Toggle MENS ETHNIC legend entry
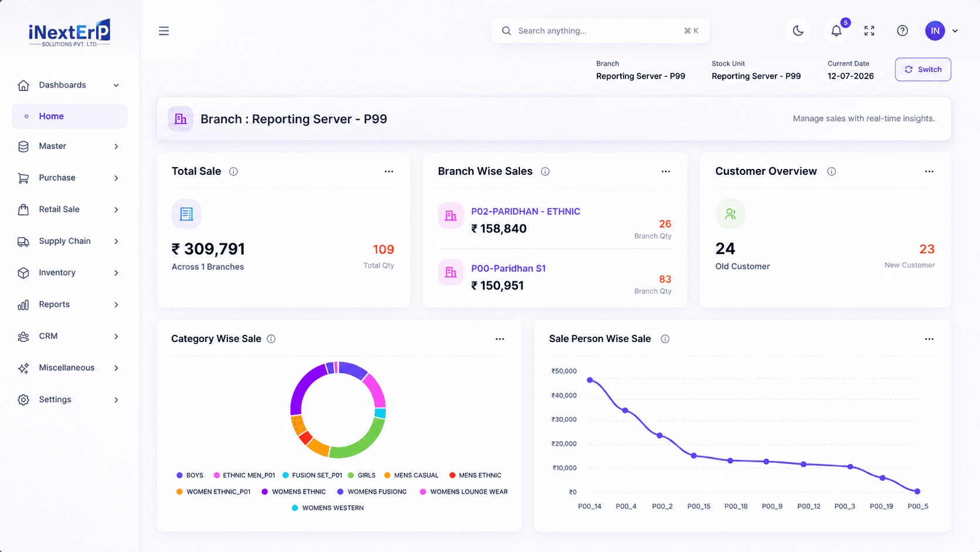 (475, 475)
